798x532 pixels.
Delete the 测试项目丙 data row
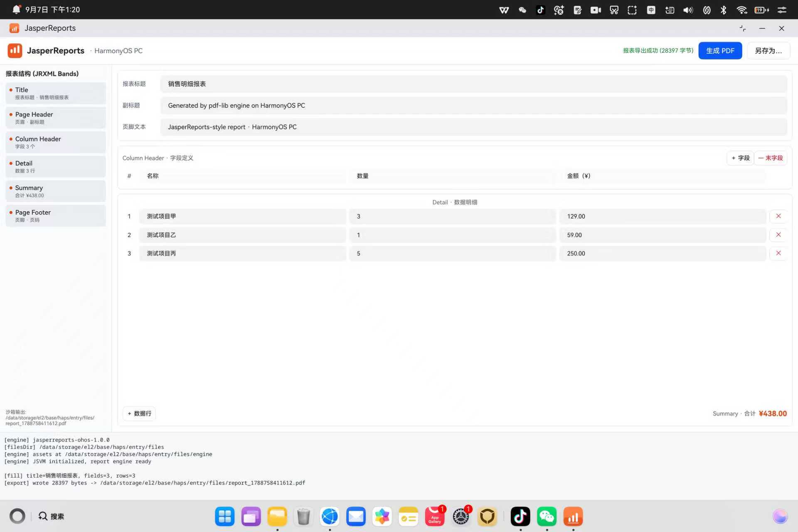coord(778,253)
